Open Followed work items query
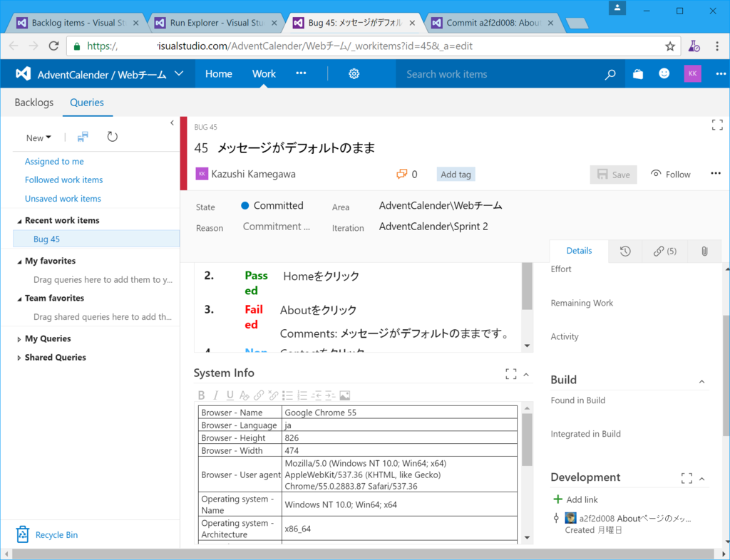Image resolution: width=730 pixels, height=560 pixels. pyautogui.click(x=63, y=180)
